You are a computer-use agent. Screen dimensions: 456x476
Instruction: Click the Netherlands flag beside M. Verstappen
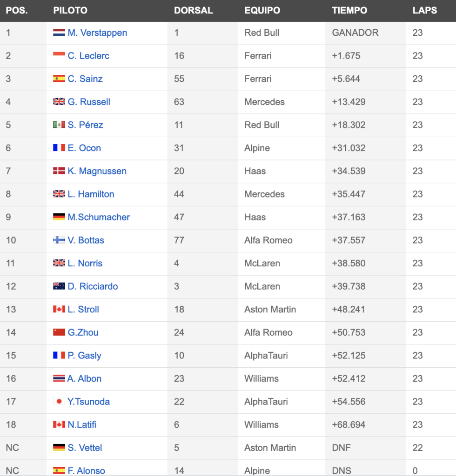tap(59, 33)
